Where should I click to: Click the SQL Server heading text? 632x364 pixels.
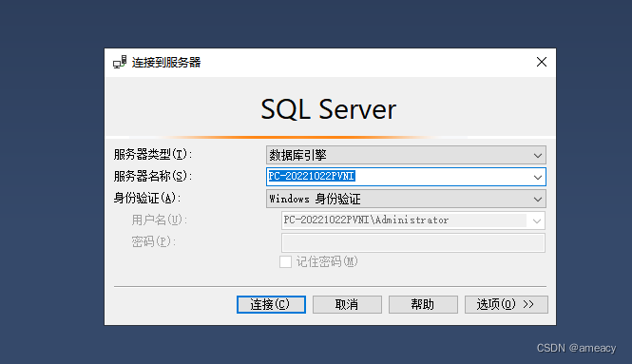pos(329,109)
